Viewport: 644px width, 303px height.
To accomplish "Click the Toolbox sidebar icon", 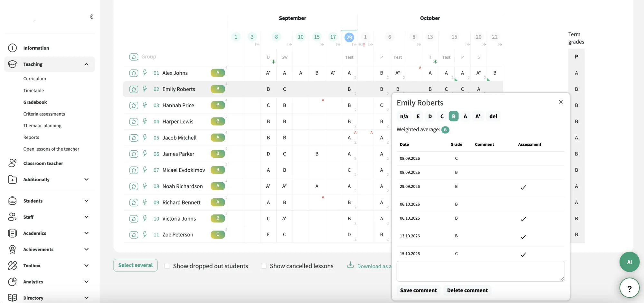I will (x=12, y=266).
